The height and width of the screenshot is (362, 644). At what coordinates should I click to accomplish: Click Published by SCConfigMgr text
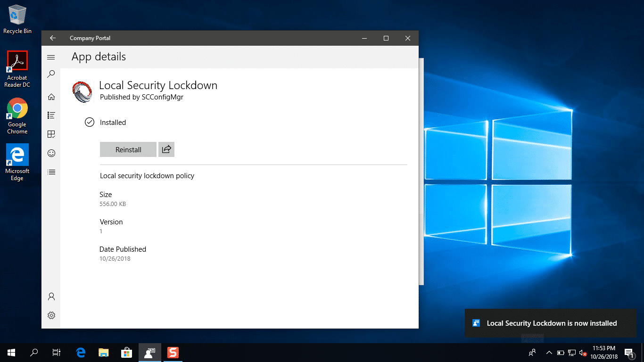pos(141,97)
